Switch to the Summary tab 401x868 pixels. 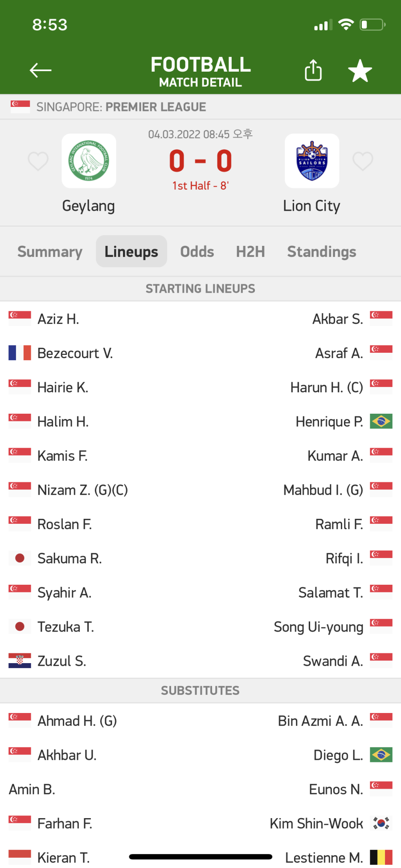[x=50, y=252]
